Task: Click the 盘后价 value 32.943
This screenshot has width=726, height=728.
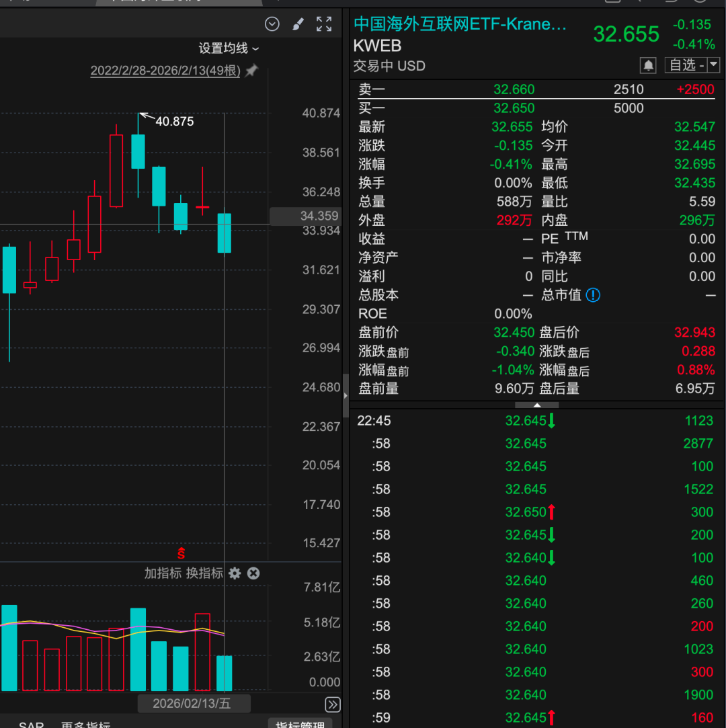Action: tap(694, 333)
